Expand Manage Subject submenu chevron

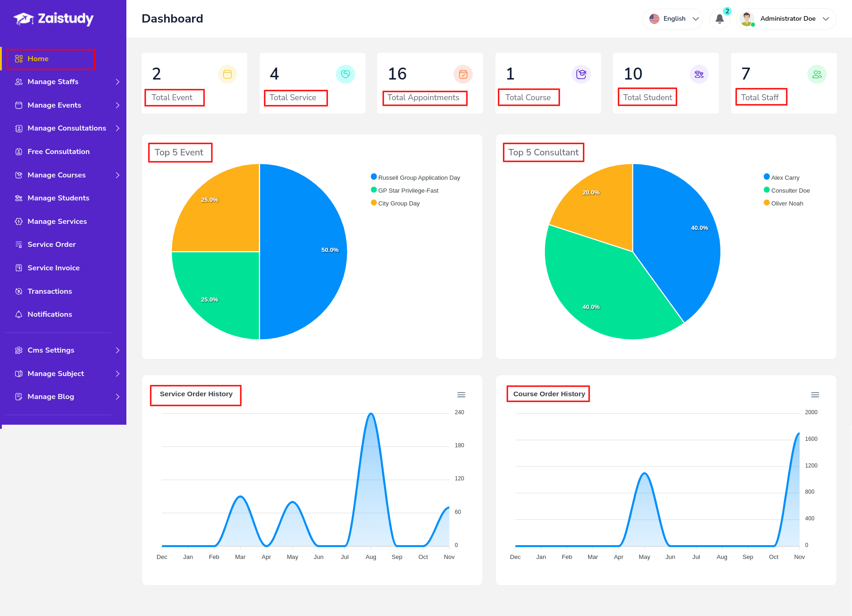(x=118, y=374)
